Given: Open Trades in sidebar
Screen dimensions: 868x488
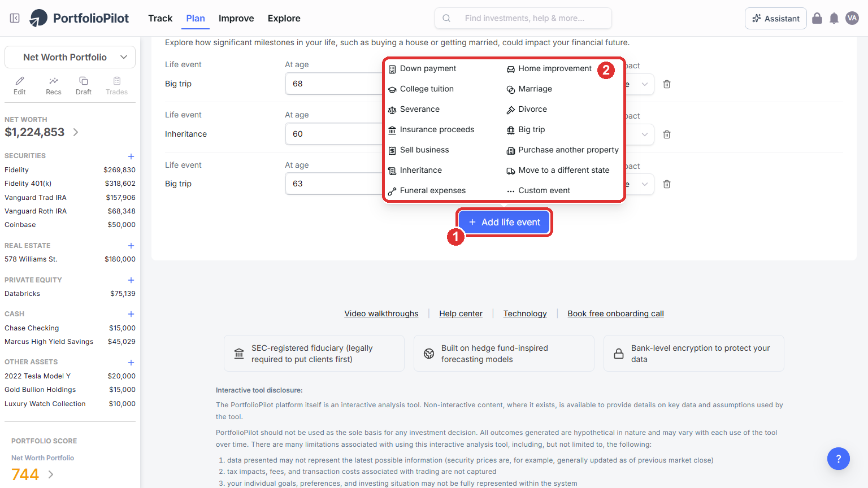Looking at the screenshot, I should (x=117, y=86).
